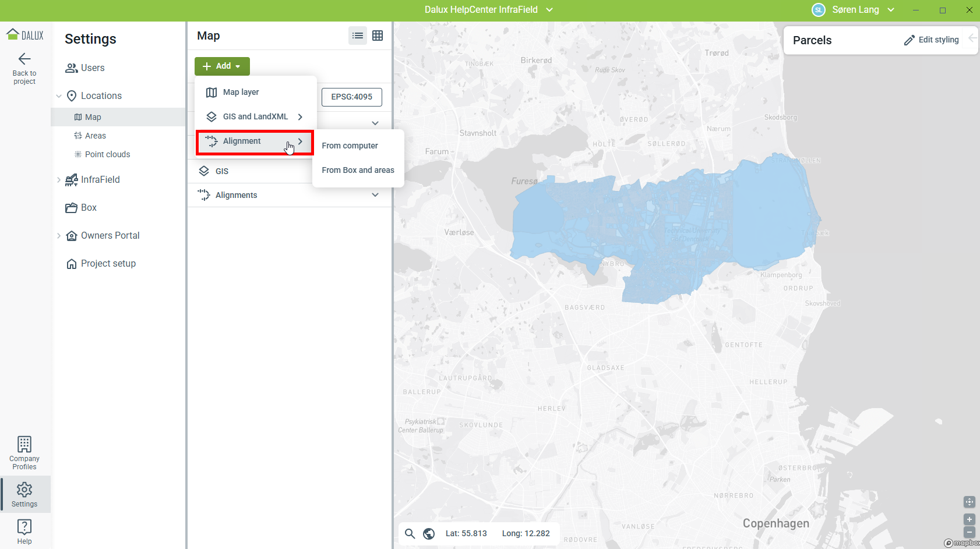Click the globe icon near coordinates
Viewport: 980px width, 549px height.
(429, 533)
